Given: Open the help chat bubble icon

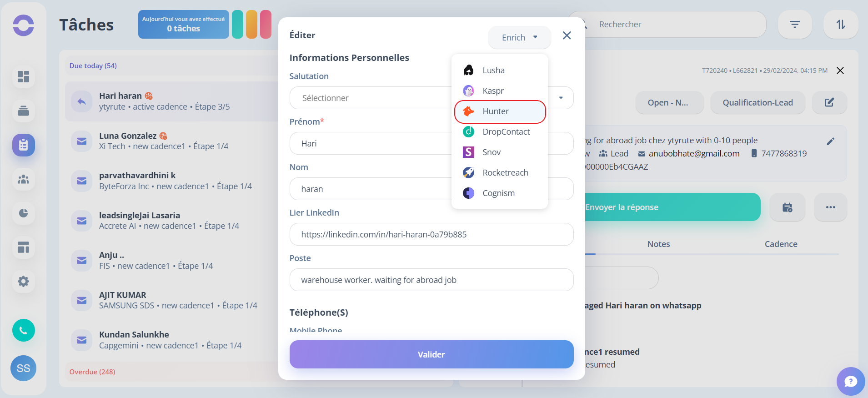Looking at the screenshot, I should pyautogui.click(x=850, y=381).
